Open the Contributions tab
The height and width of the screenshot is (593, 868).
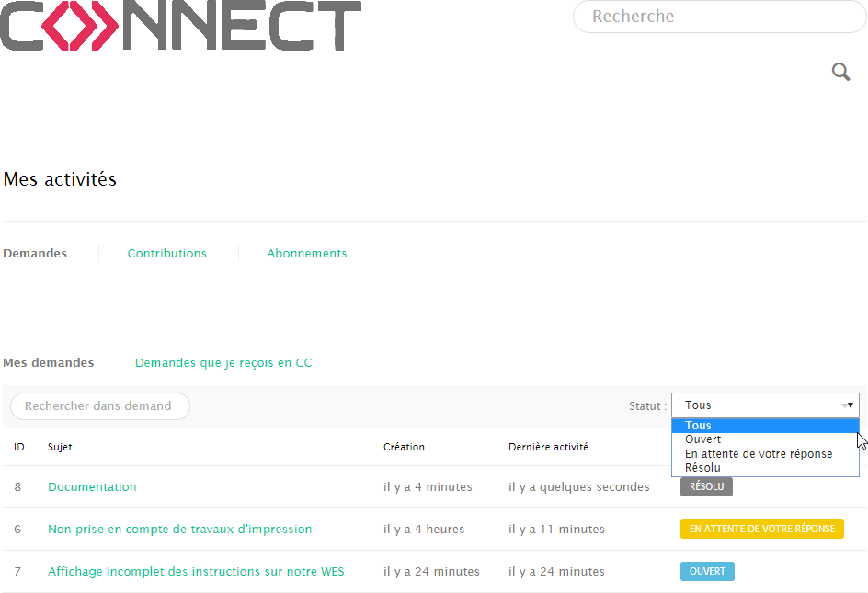166,254
